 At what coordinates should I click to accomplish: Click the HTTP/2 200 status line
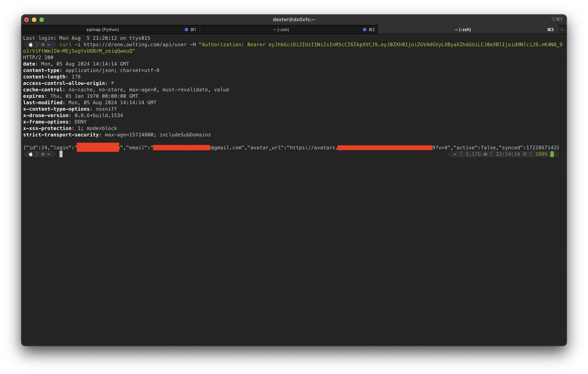38,58
